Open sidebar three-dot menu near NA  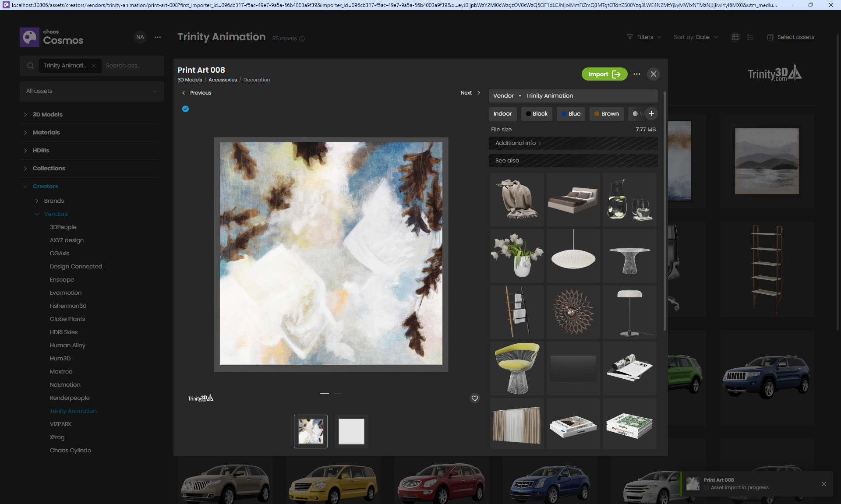pyautogui.click(x=158, y=38)
